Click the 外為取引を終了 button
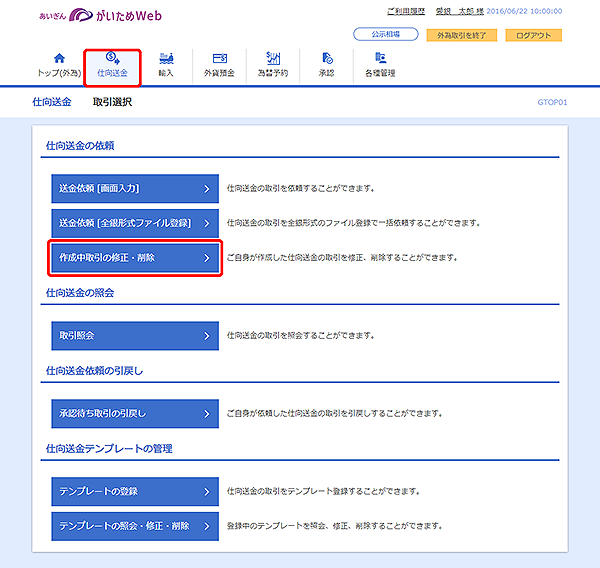The image size is (600, 568). pyautogui.click(x=461, y=35)
